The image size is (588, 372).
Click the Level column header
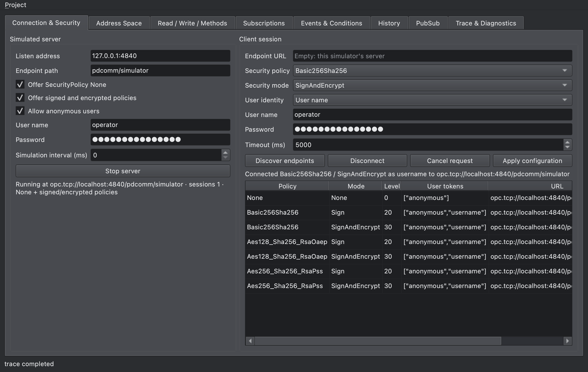coord(392,186)
